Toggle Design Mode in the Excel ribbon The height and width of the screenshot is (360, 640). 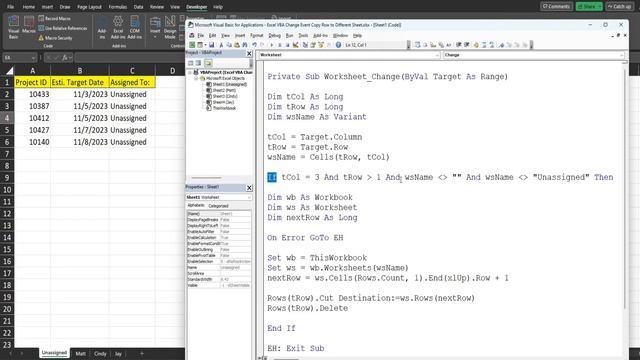(x=170, y=28)
